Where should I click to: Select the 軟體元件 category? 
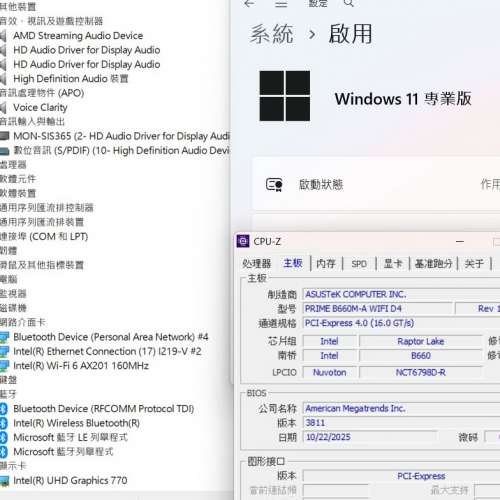click(18, 179)
